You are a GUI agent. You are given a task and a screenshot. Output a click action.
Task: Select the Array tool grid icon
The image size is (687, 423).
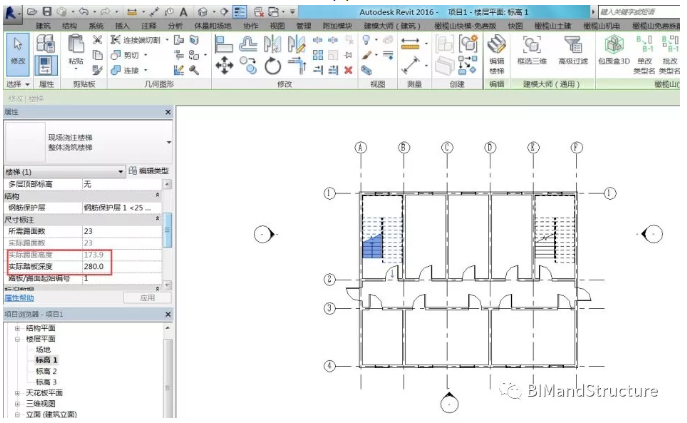[x=318, y=55]
